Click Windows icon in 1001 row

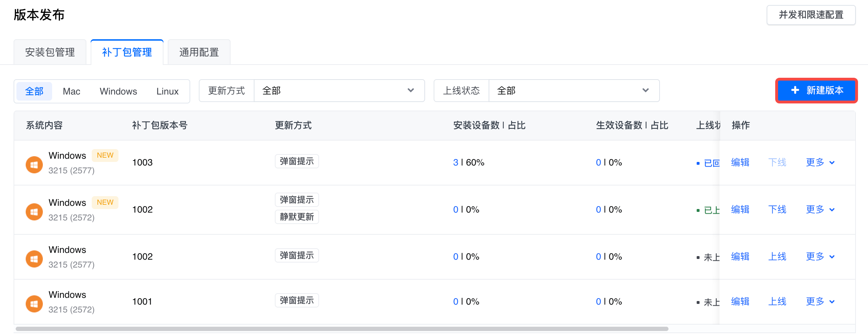(34, 304)
